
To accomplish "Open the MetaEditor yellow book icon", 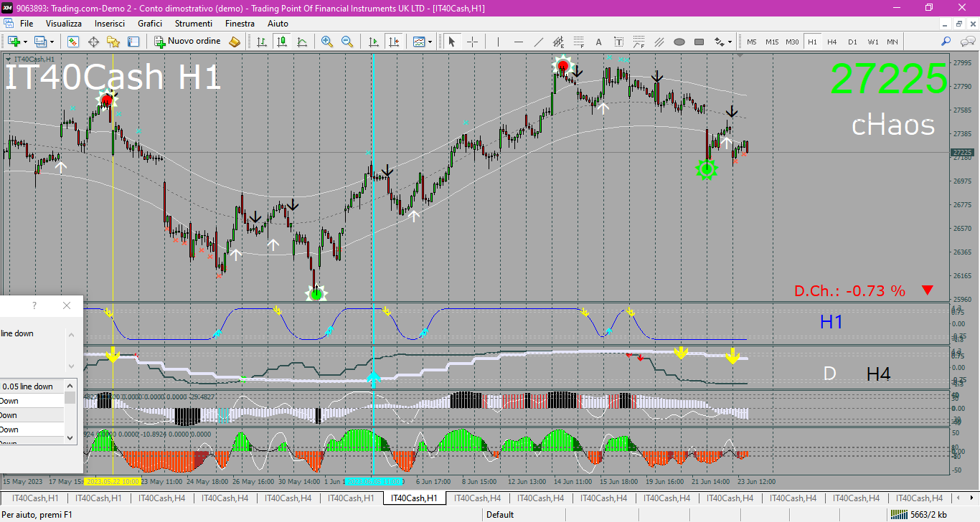I will pos(235,42).
